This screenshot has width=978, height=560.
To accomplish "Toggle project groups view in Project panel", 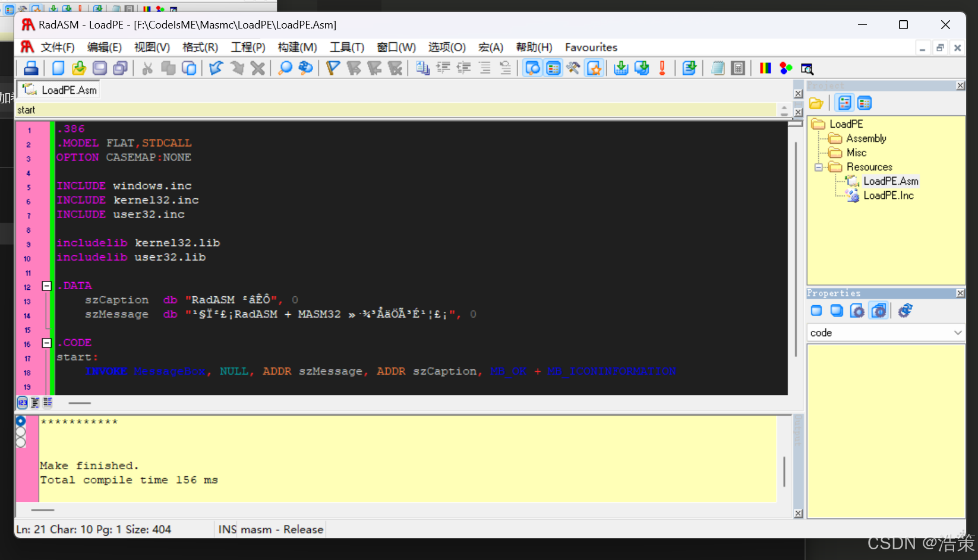I will pos(844,103).
